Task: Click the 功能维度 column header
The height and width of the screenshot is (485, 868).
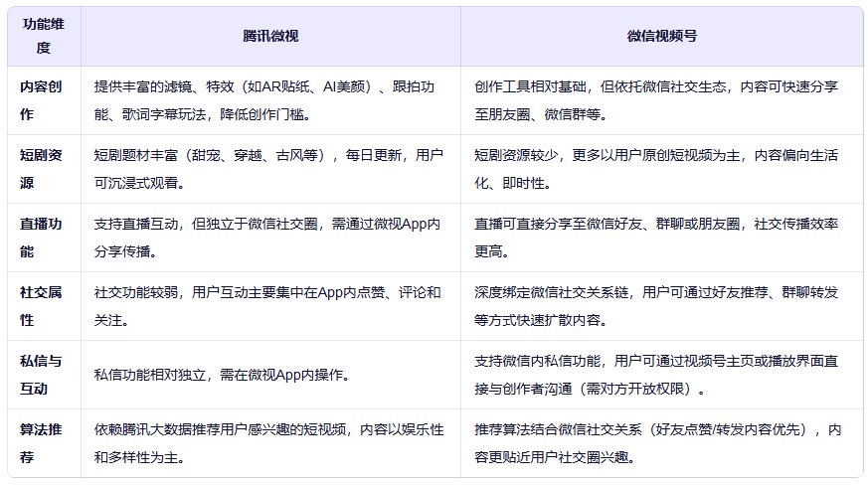Action: [x=44, y=36]
